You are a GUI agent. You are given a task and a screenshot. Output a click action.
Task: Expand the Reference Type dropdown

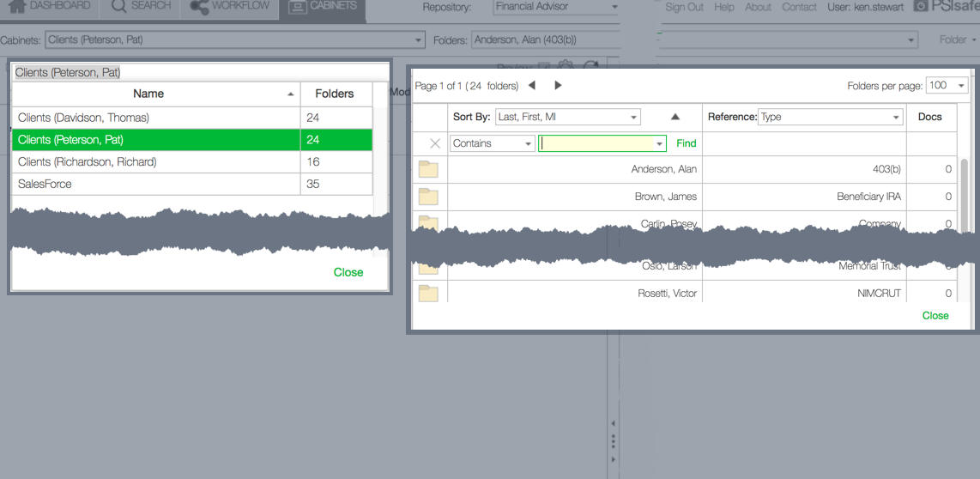[x=831, y=117]
